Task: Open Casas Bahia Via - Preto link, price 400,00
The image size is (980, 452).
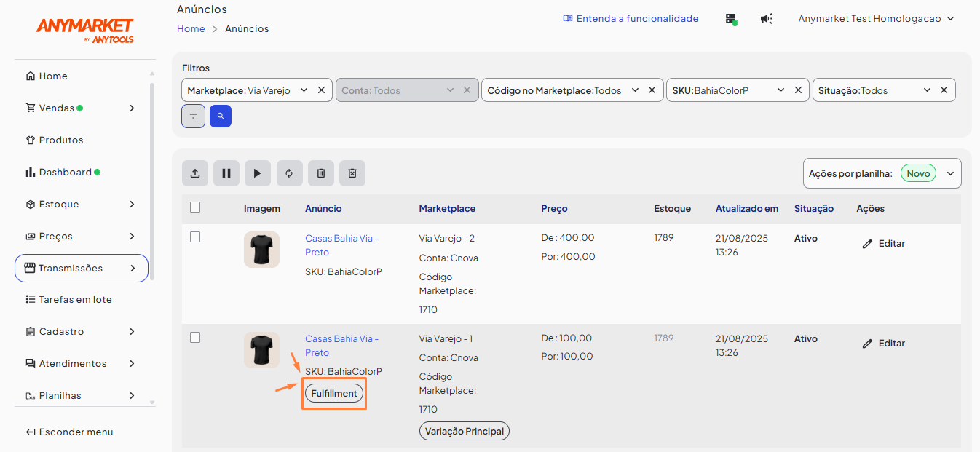Action: [x=342, y=245]
